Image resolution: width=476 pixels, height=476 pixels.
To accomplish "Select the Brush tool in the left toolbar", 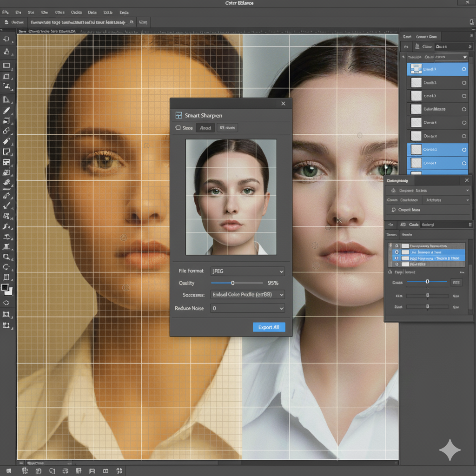I will [x=7, y=111].
